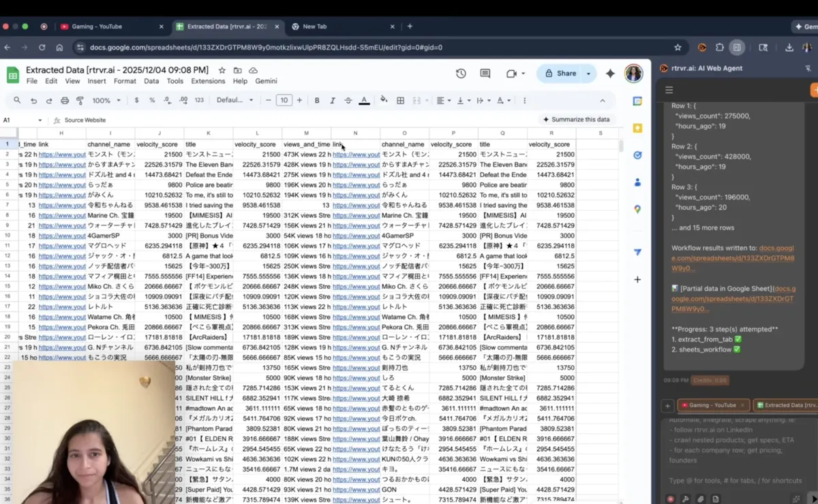Viewport: 818px width, 504px height.
Task: Open Google Maps in the side panel
Action: click(x=637, y=210)
